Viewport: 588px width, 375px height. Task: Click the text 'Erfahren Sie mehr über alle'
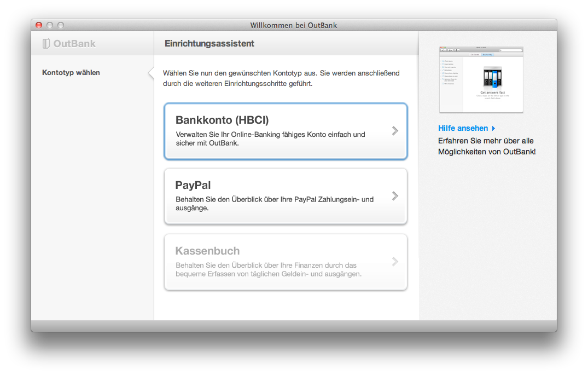point(486,141)
